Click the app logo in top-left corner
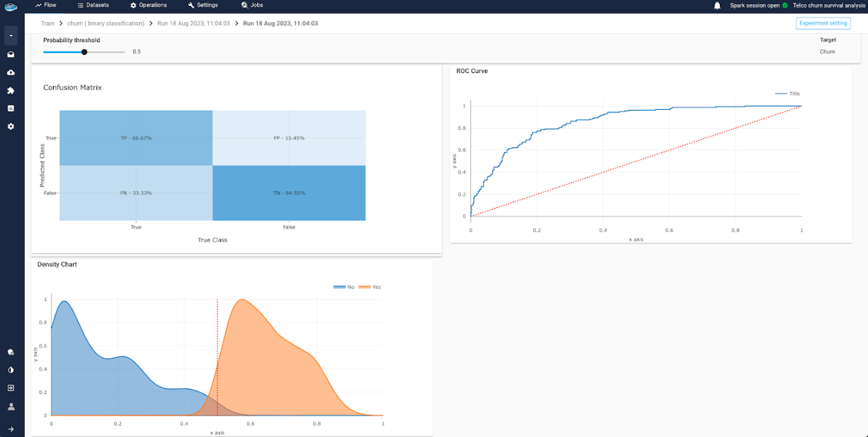The width and height of the screenshot is (868, 437). [11, 6]
